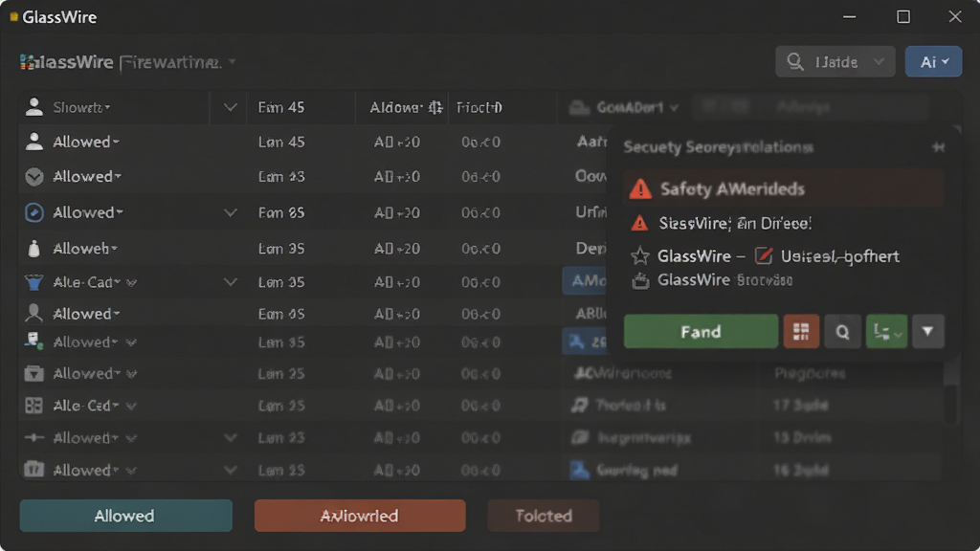Click the Aldowe column sort icon
The height and width of the screenshot is (551, 980).
click(x=435, y=107)
